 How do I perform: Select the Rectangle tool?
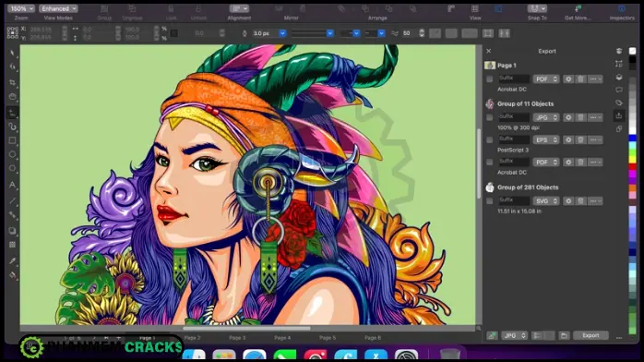(12, 141)
